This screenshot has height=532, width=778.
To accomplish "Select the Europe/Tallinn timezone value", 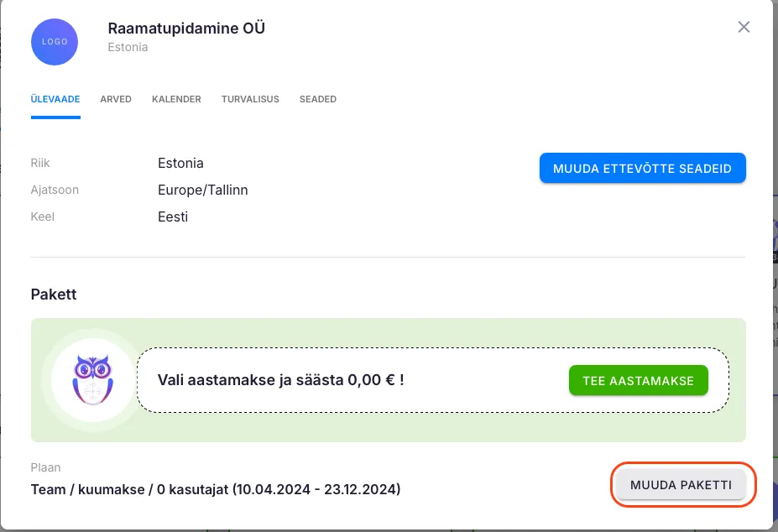I will coord(202,190).
